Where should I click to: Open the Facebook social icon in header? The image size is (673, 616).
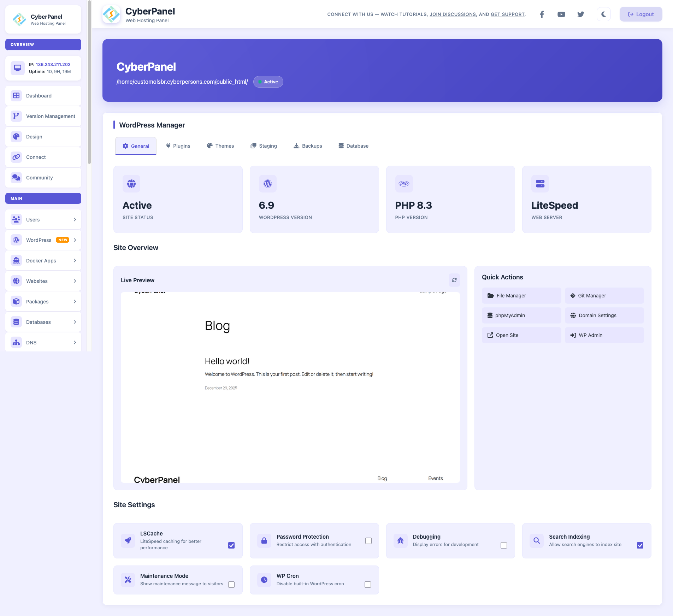[x=542, y=14]
